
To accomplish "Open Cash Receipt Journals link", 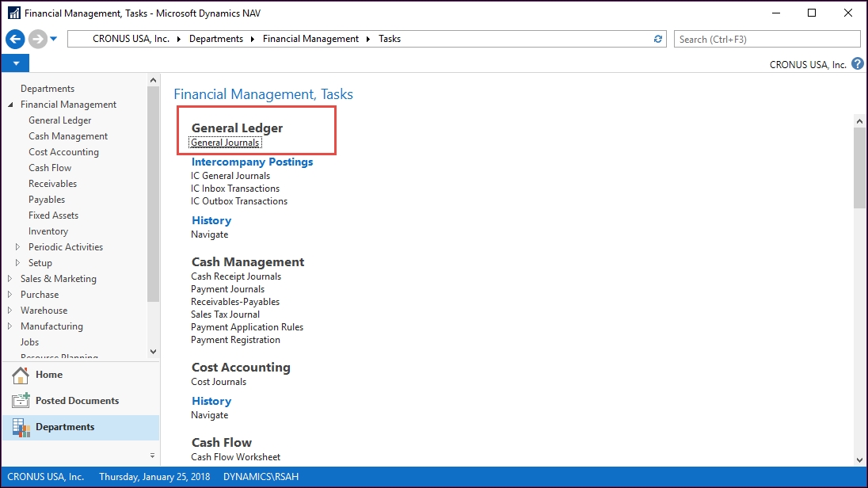I will [x=236, y=276].
